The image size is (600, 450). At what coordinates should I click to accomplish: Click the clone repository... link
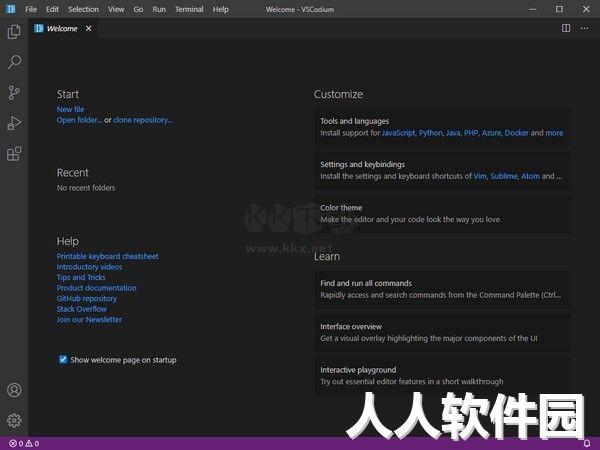(x=143, y=120)
